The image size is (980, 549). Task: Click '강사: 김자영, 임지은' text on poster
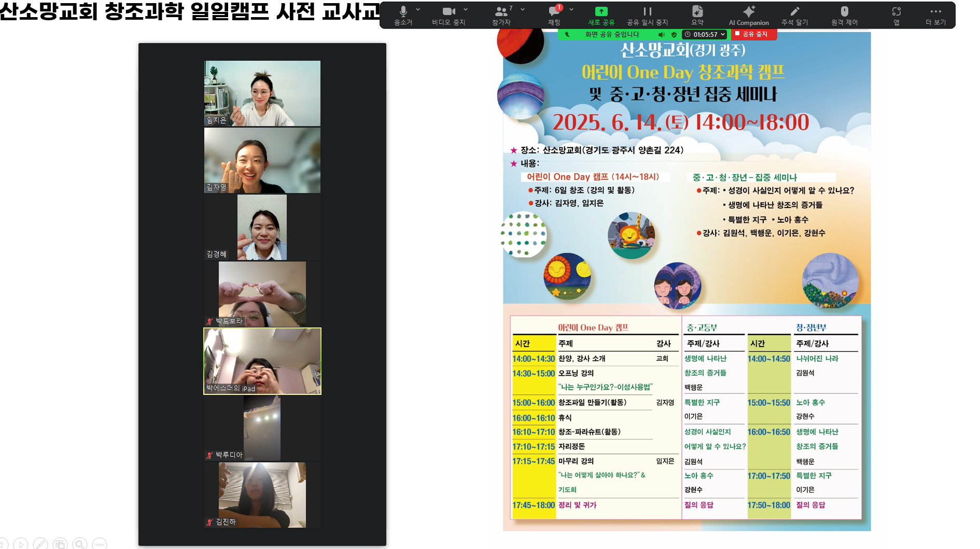tap(569, 203)
